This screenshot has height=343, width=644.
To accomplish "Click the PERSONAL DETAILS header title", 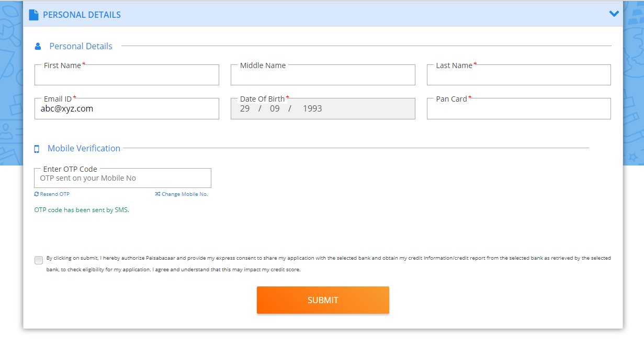I will point(82,15).
